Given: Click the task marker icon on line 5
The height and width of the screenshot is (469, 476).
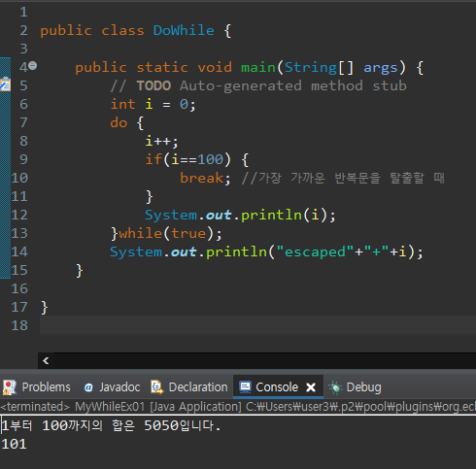Looking at the screenshot, I should [x=5, y=84].
